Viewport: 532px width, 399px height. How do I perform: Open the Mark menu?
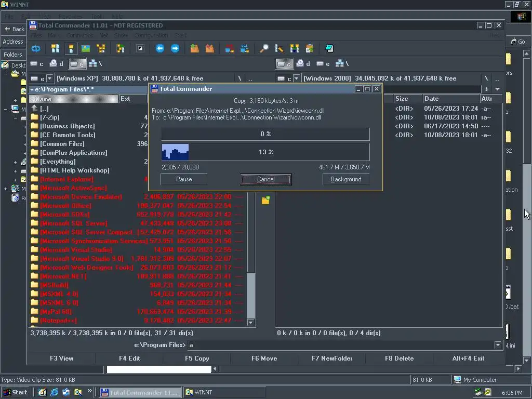(x=54, y=35)
